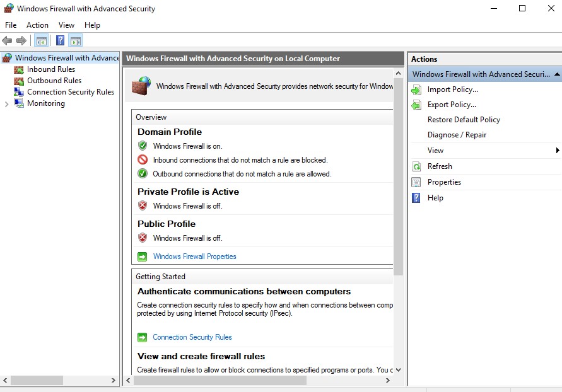Screen dimensions: 562x392
Task: Select the root Windows Firewall with Advanced node
Action: click(67, 57)
